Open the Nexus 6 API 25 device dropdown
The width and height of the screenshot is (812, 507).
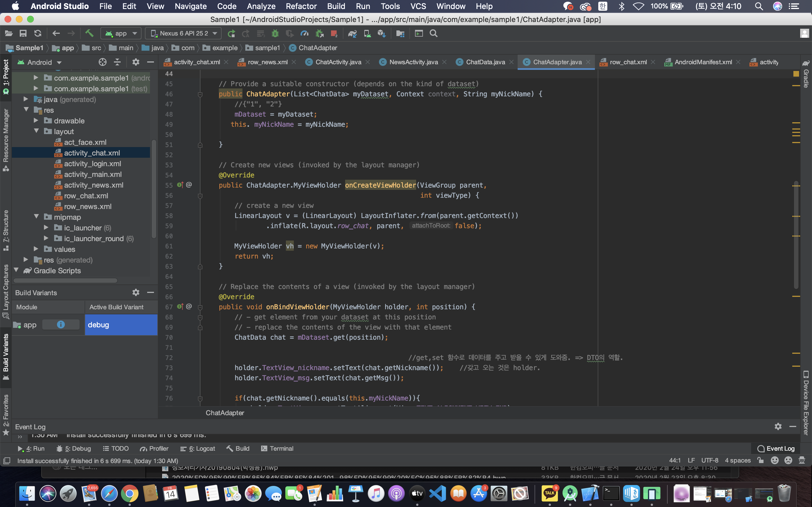(x=184, y=33)
